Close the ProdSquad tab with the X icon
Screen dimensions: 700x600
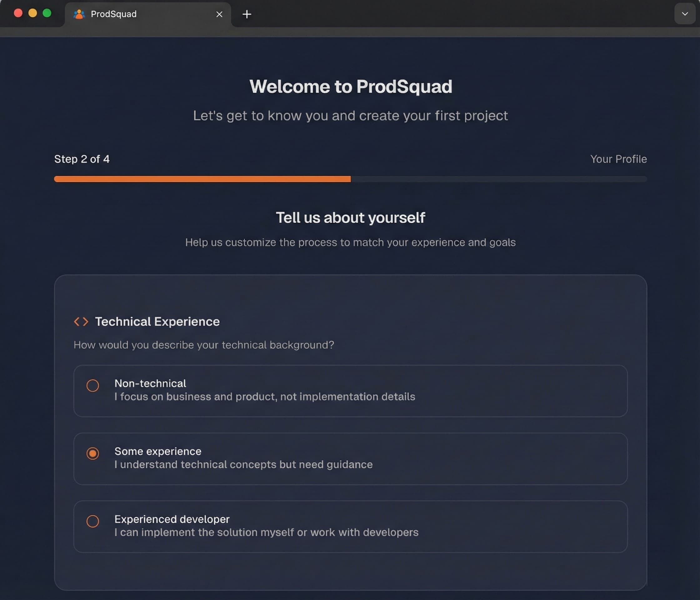[x=219, y=14]
